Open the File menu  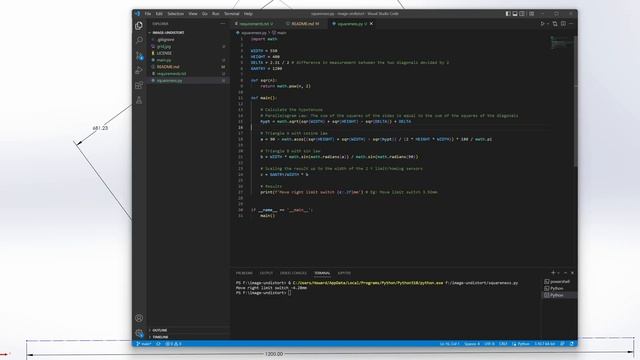coord(148,14)
